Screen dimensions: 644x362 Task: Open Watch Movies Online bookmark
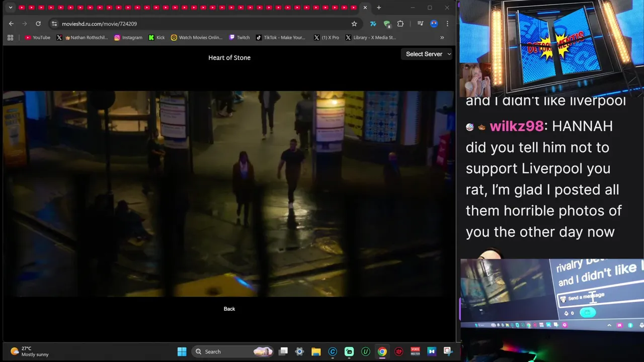pos(197,37)
